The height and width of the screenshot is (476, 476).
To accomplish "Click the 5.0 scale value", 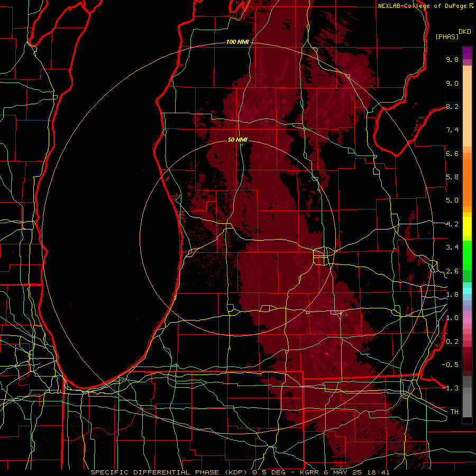I will 452,200.
